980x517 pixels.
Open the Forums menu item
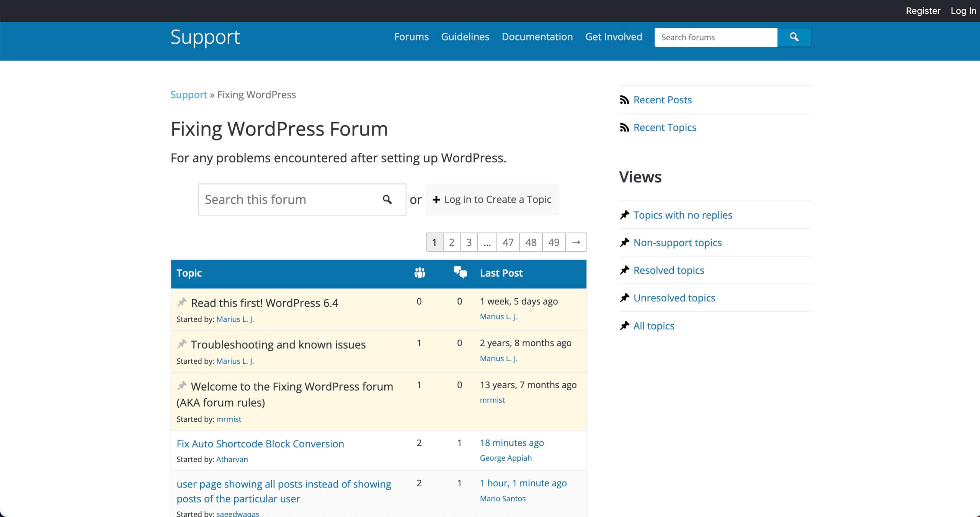(411, 37)
